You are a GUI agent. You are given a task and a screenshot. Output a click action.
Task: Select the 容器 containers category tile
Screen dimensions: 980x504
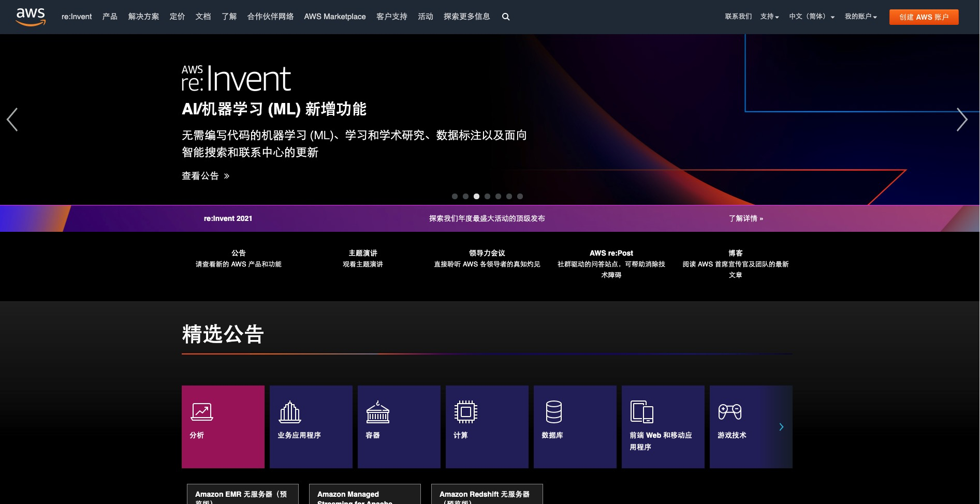(x=399, y=427)
